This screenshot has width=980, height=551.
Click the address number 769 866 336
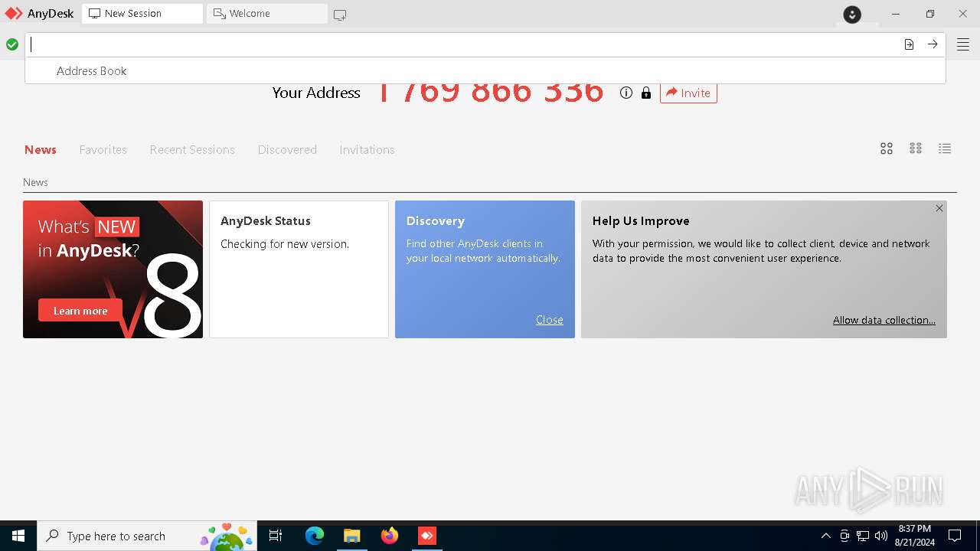click(x=491, y=93)
